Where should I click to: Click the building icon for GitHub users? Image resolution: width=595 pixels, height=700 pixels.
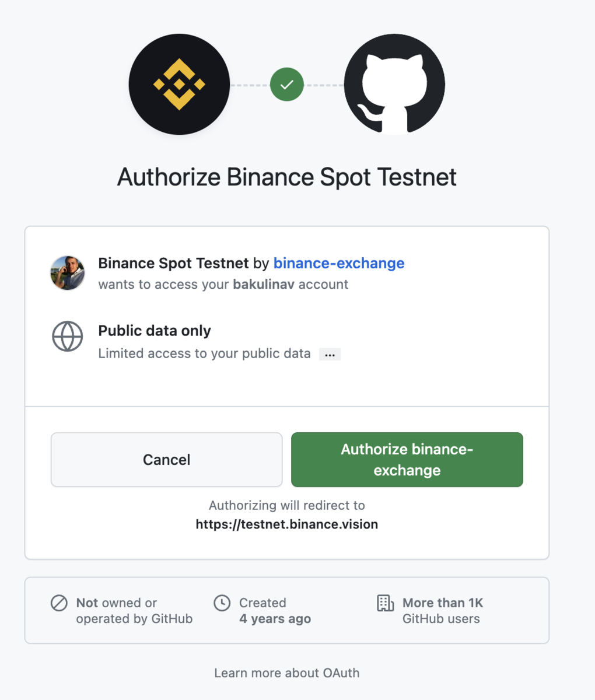(385, 603)
